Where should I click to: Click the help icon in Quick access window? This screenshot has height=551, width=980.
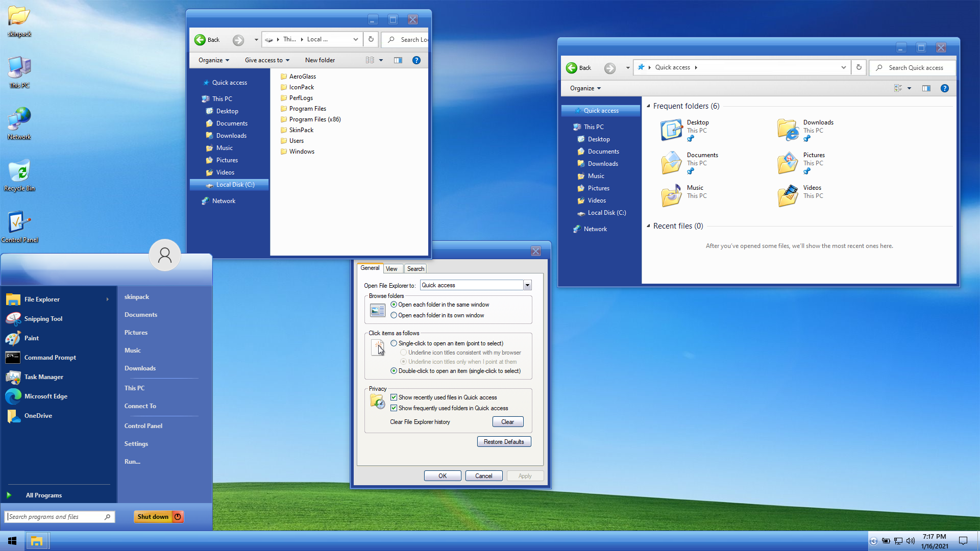point(944,88)
